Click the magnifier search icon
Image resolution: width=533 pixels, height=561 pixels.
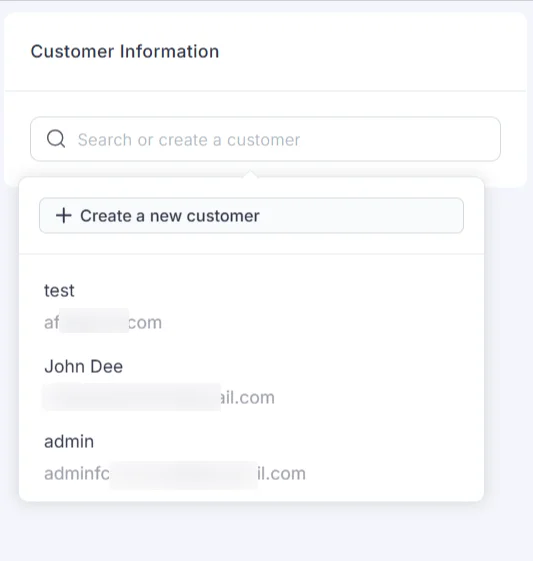tap(56, 139)
